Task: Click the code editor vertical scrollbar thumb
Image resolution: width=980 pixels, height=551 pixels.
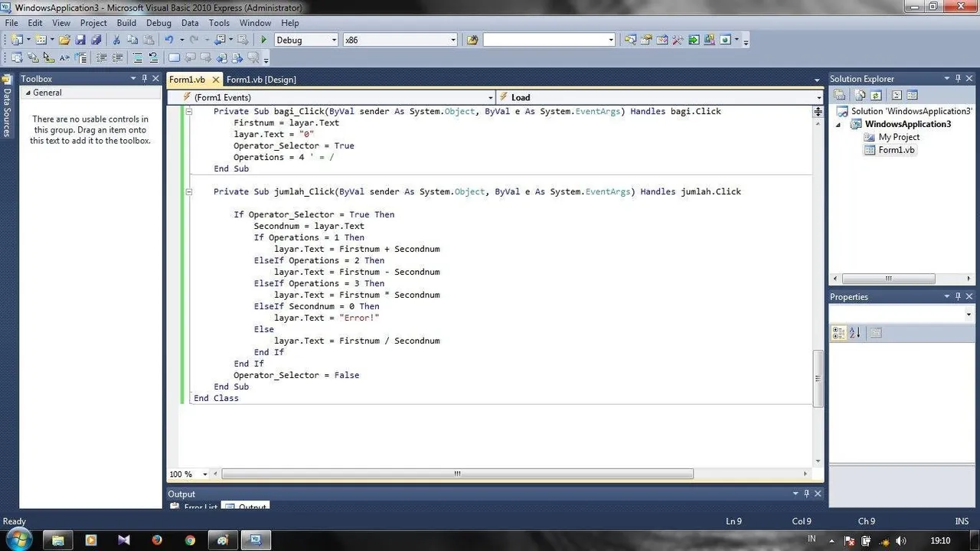Action: [x=818, y=378]
